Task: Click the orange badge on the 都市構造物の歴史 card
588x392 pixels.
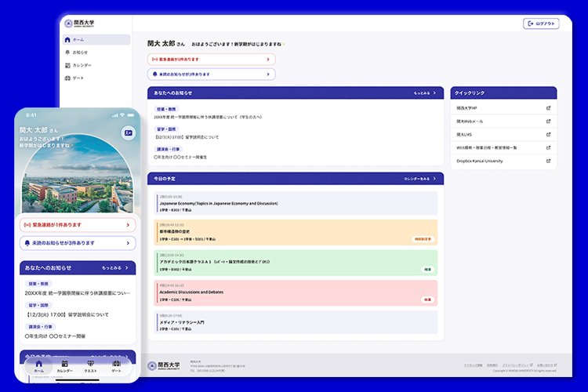Action: [423, 239]
